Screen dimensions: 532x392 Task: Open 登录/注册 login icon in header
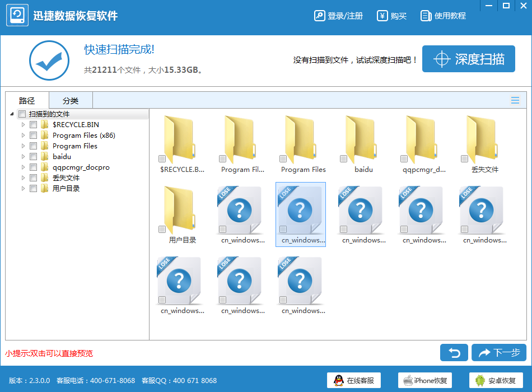[320, 16]
